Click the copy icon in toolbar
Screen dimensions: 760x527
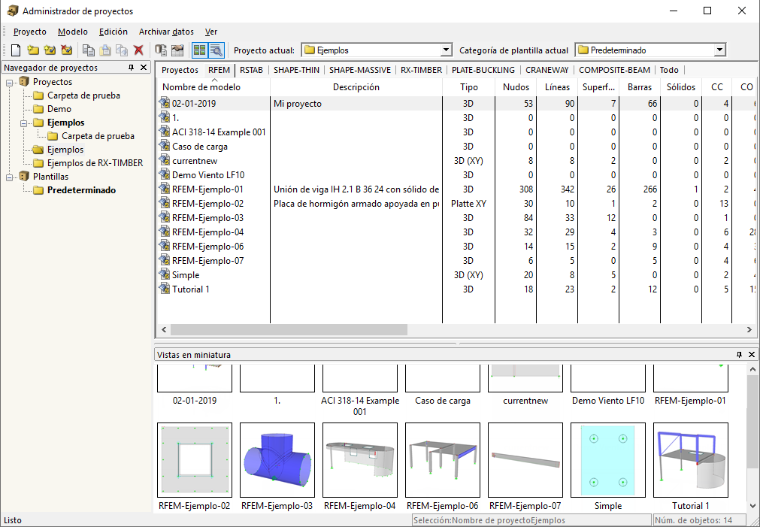[x=88, y=50]
